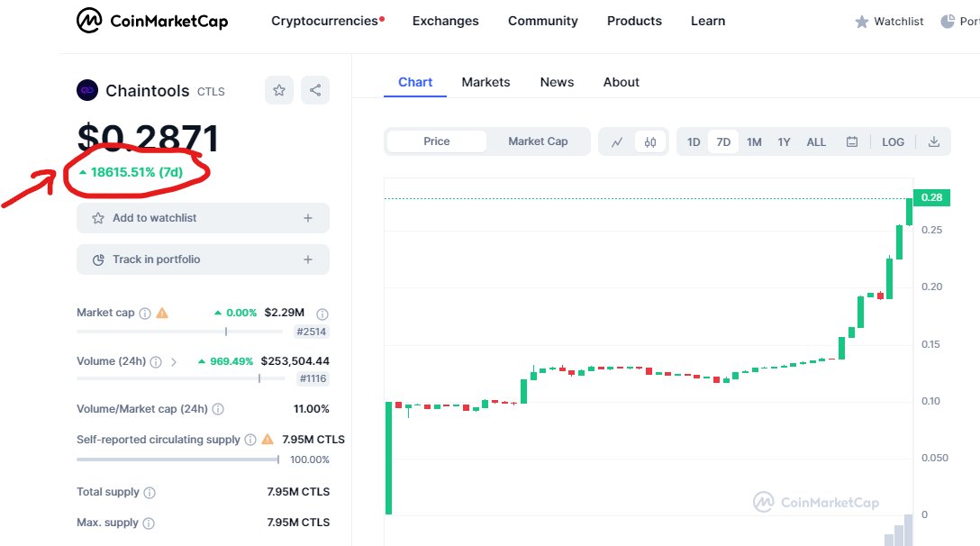980x546 pixels.
Task: Switch to the Markets tab
Action: pos(485,82)
